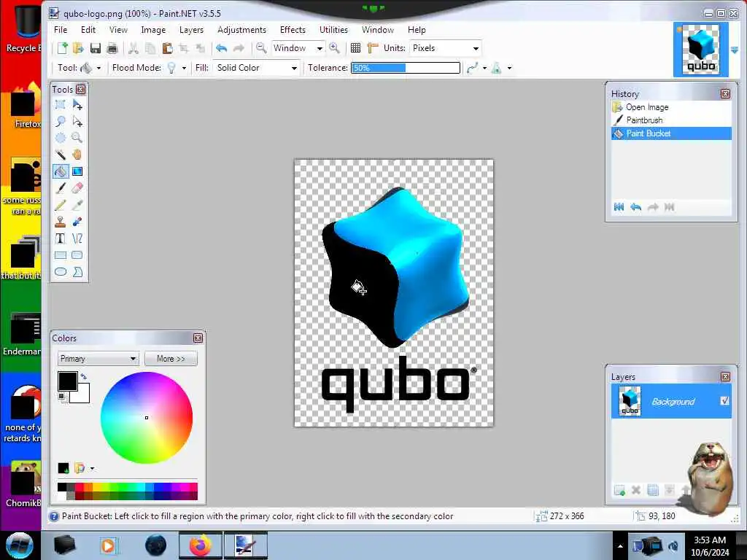Select the Pencil tool

[x=61, y=205]
